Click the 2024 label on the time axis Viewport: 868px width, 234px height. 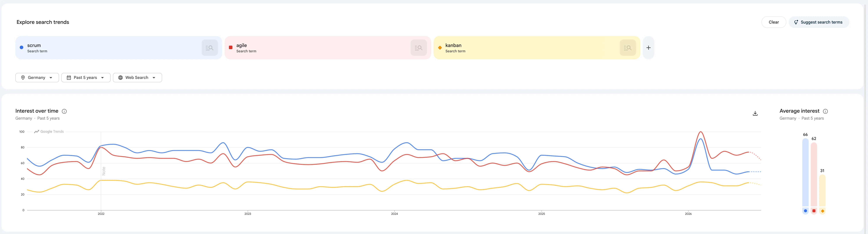[395, 214]
